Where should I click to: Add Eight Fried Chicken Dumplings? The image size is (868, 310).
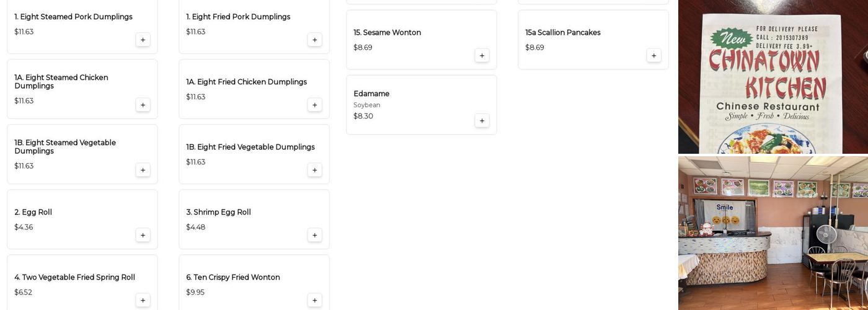[314, 105]
